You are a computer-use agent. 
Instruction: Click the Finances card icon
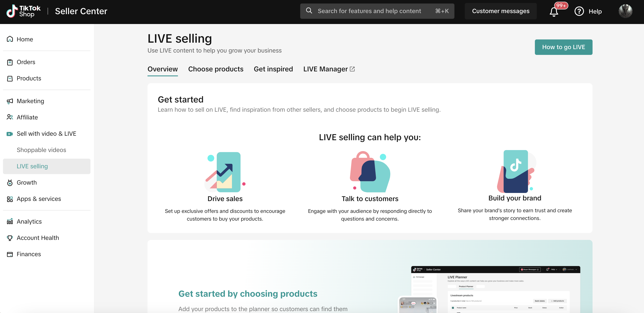point(10,254)
